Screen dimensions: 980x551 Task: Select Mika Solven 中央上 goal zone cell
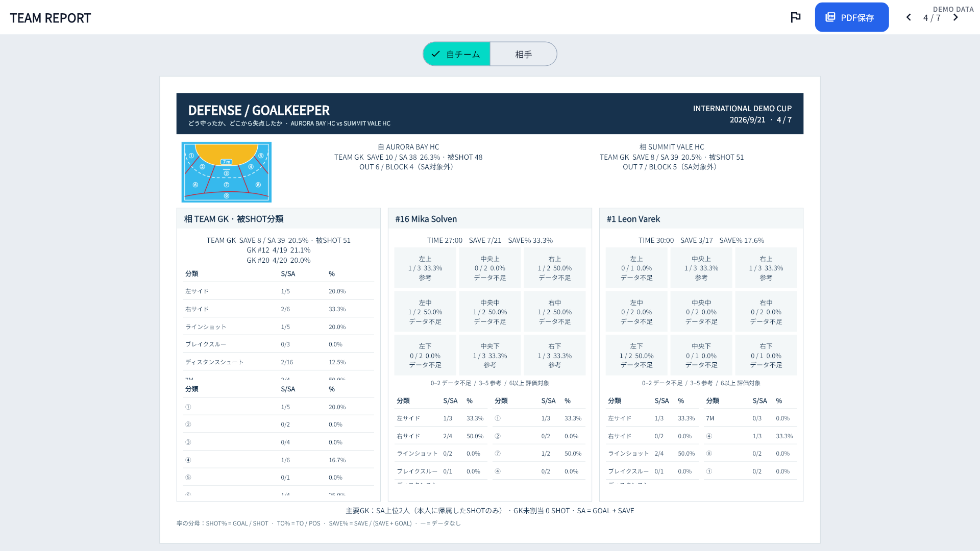click(x=490, y=268)
